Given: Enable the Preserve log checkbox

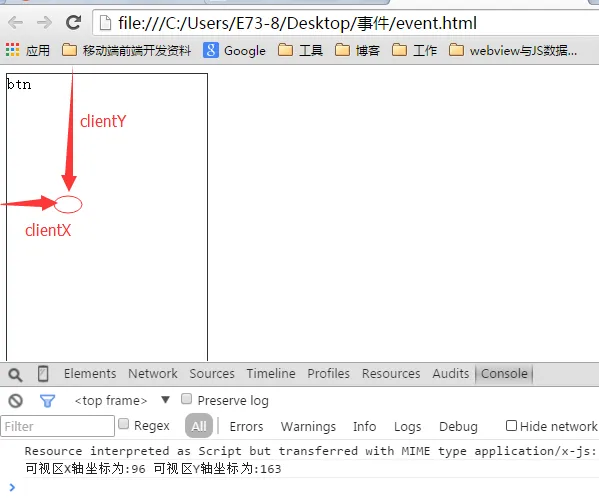Looking at the screenshot, I should pos(186,399).
